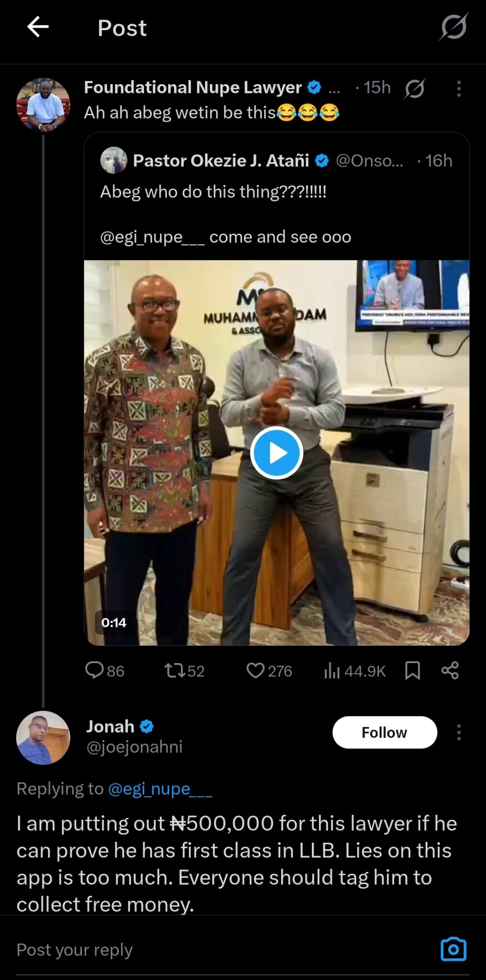Open more options for Foundational Nupe Lawyer post
Image resolution: width=486 pixels, height=980 pixels.
click(458, 89)
